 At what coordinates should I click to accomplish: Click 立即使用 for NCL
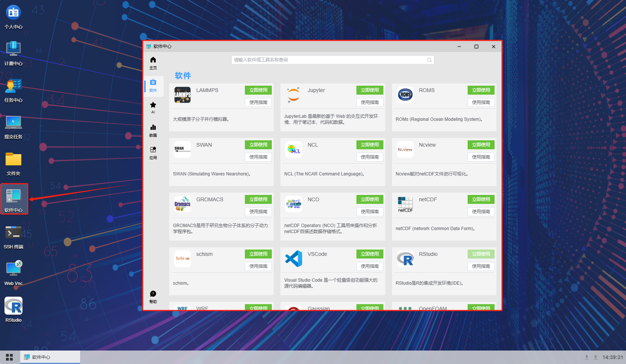coord(370,145)
